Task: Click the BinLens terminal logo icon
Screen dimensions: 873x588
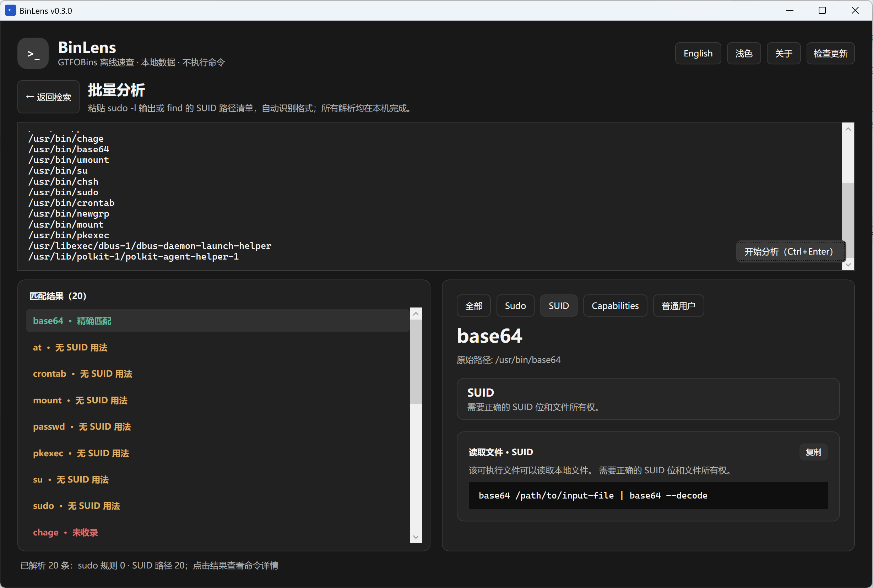Action: tap(33, 53)
